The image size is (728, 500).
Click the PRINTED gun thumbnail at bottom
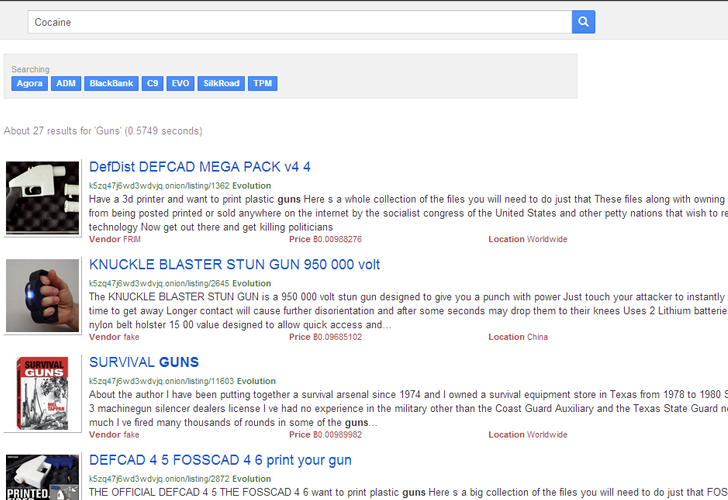pyautogui.click(x=42, y=477)
